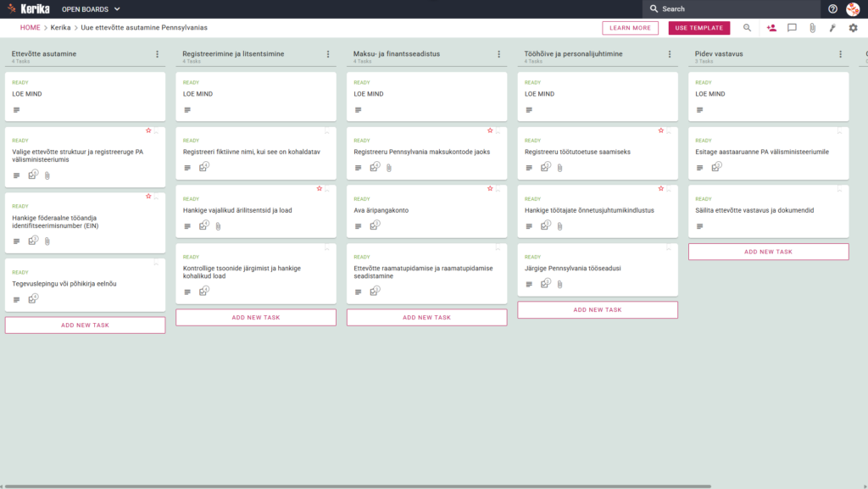This screenshot has width=868, height=489.
Task: Click the board search magnifier icon
Action: click(748, 28)
